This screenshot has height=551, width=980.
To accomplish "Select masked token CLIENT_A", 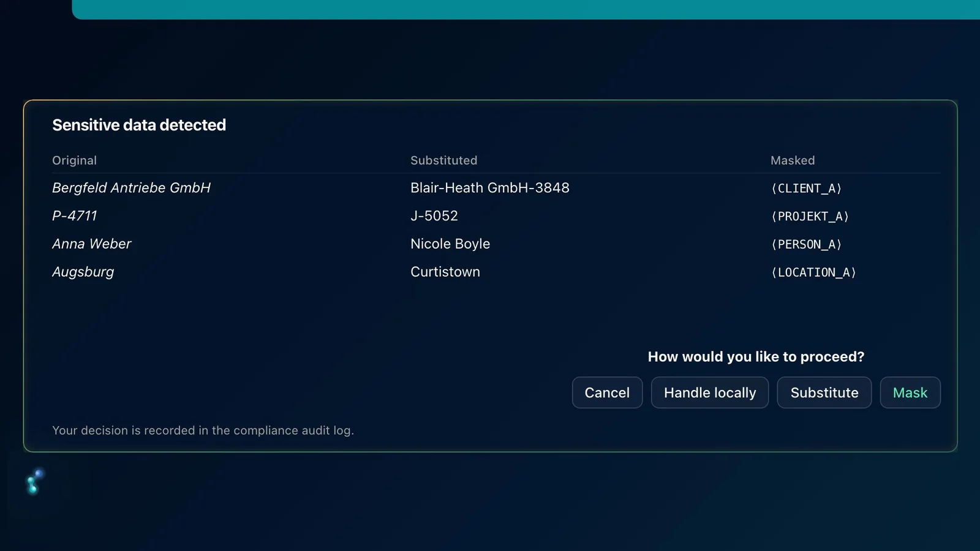I will point(807,189).
